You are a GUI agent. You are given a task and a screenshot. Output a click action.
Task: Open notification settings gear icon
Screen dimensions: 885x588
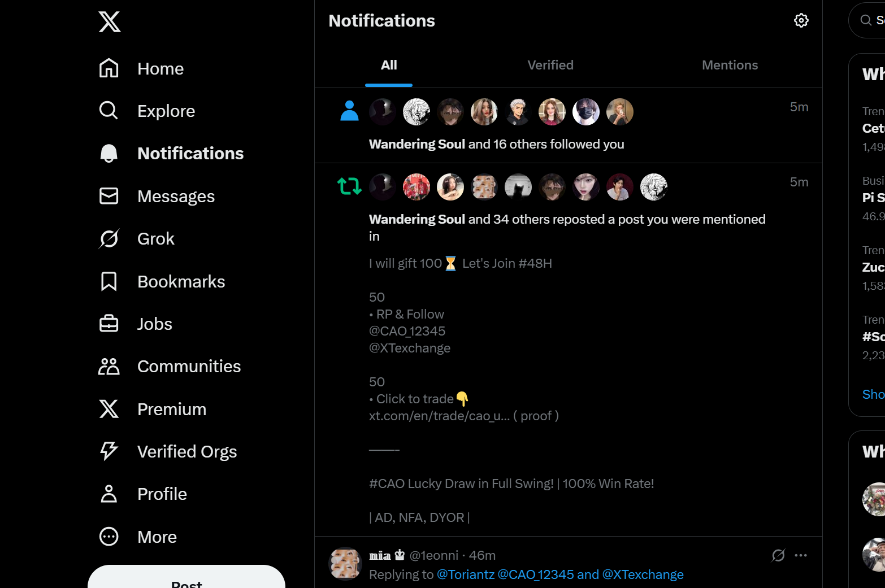801,20
